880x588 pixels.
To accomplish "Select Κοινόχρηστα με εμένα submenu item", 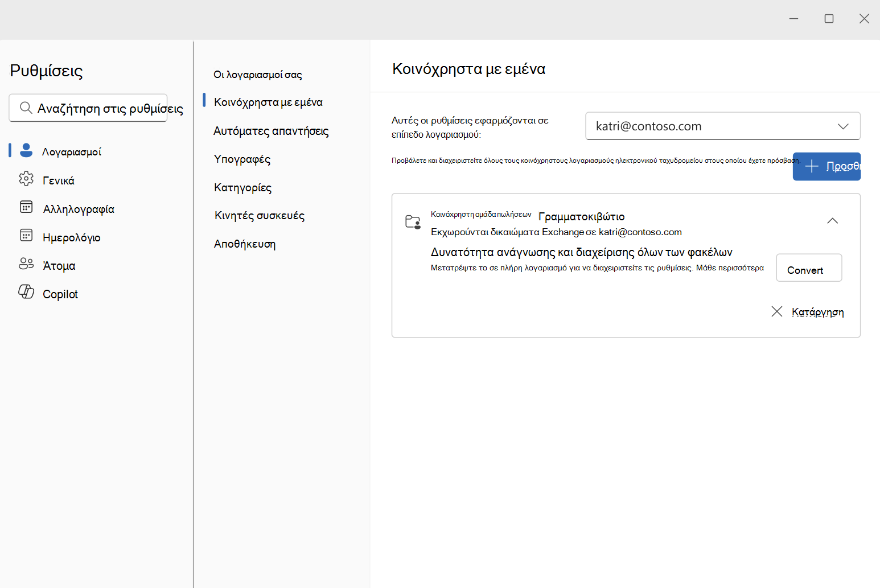I will click(x=268, y=102).
